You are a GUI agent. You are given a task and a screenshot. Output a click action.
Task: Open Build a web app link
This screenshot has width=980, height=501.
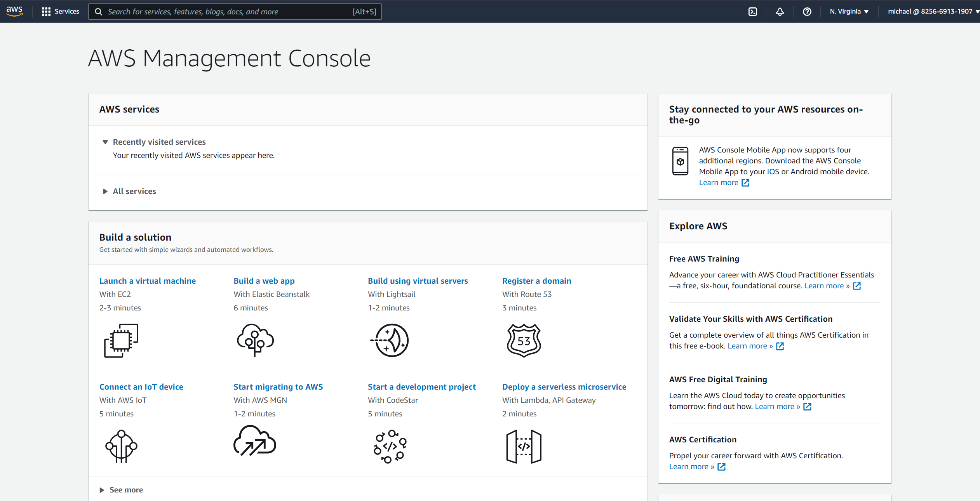pos(264,281)
